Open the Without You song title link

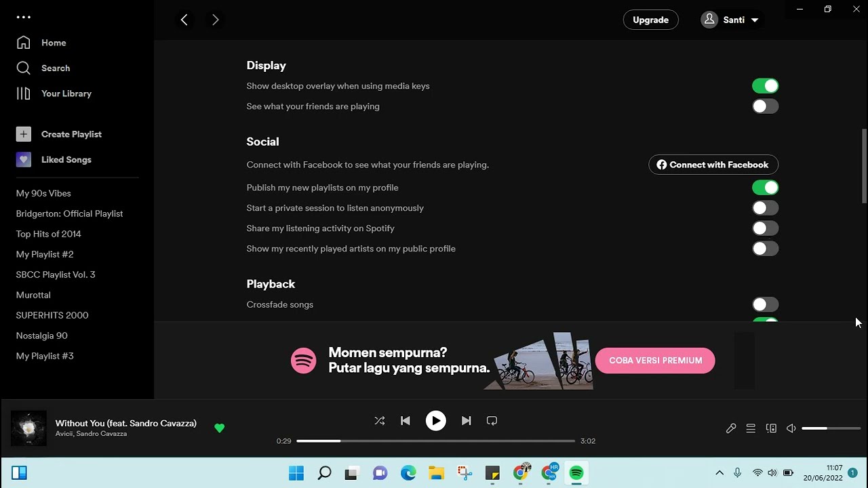click(x=126, y=423)
